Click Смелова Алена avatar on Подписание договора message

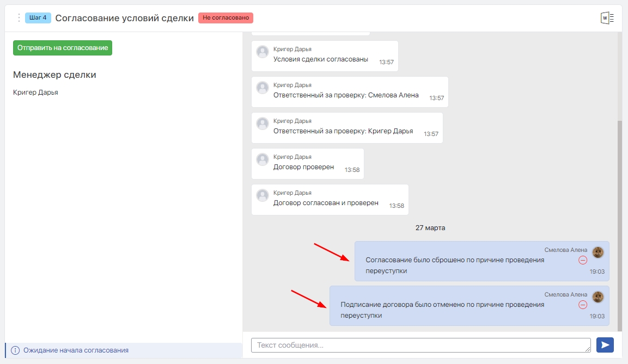pyautogui.click(x=598, y=297)
